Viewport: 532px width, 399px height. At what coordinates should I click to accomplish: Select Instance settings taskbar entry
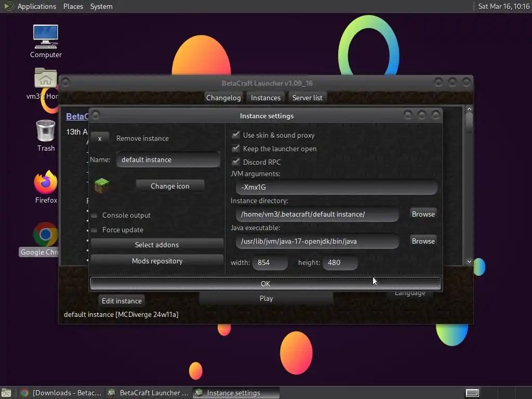236,393
